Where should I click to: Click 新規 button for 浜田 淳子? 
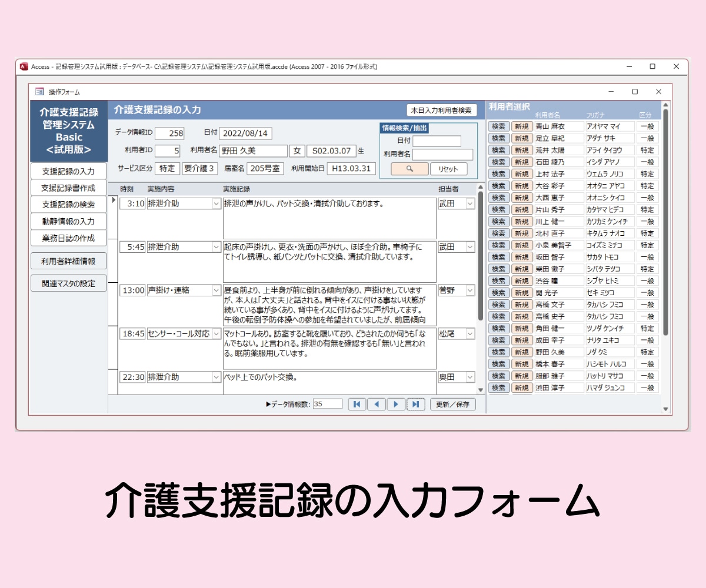point(522,388)
